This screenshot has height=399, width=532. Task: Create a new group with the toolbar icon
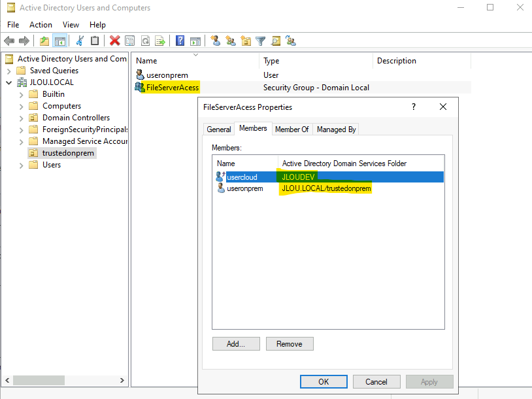pos(231,41)
